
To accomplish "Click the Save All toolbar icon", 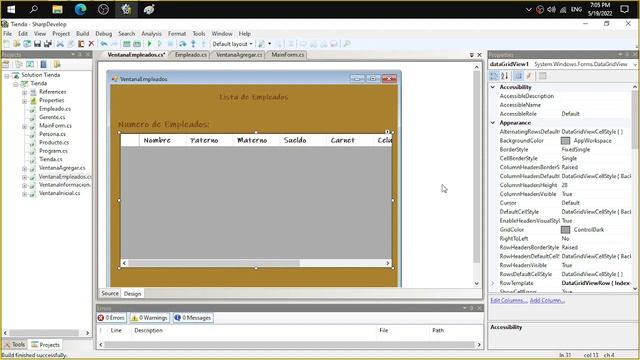I will click(x=48, y=44).
